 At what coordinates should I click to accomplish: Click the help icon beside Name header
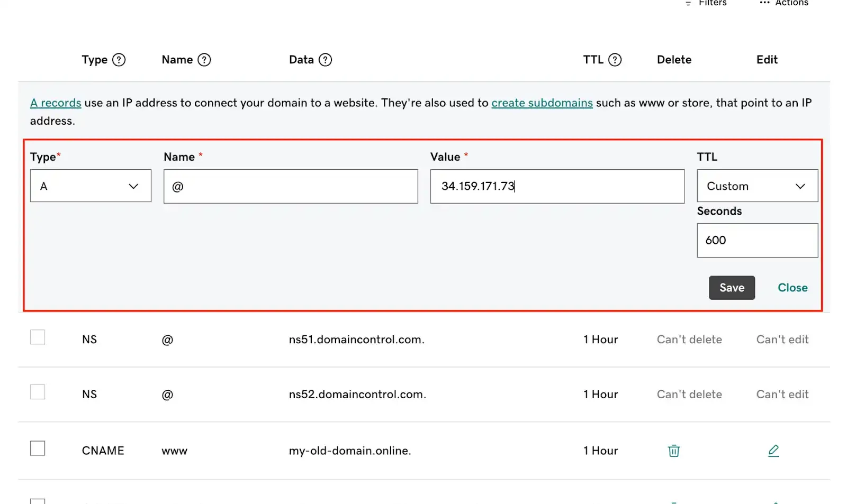(204, 60)
